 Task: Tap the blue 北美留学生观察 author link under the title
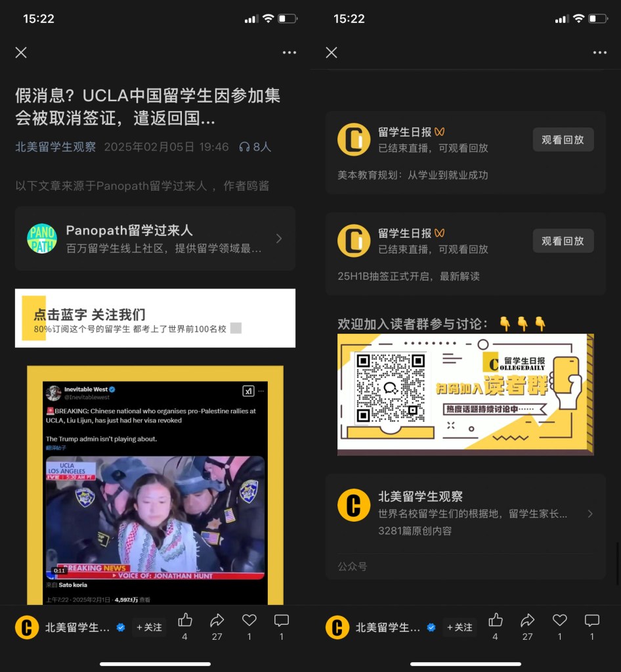(56, 147)
